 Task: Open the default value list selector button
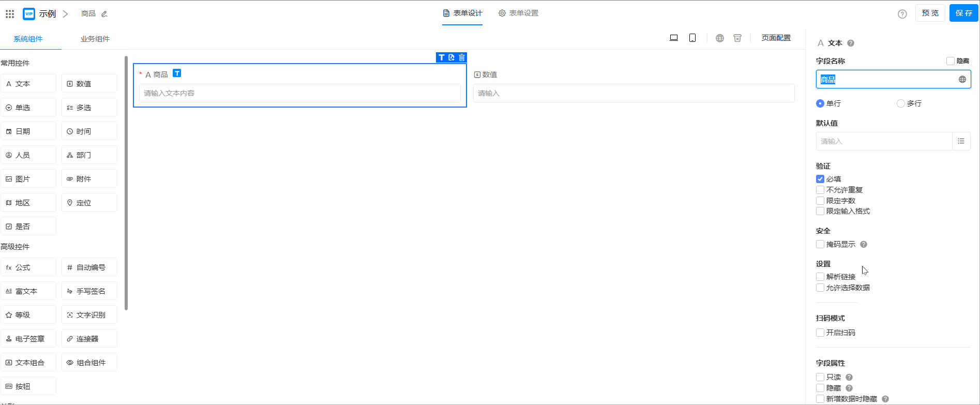click(x=961, y=141)
